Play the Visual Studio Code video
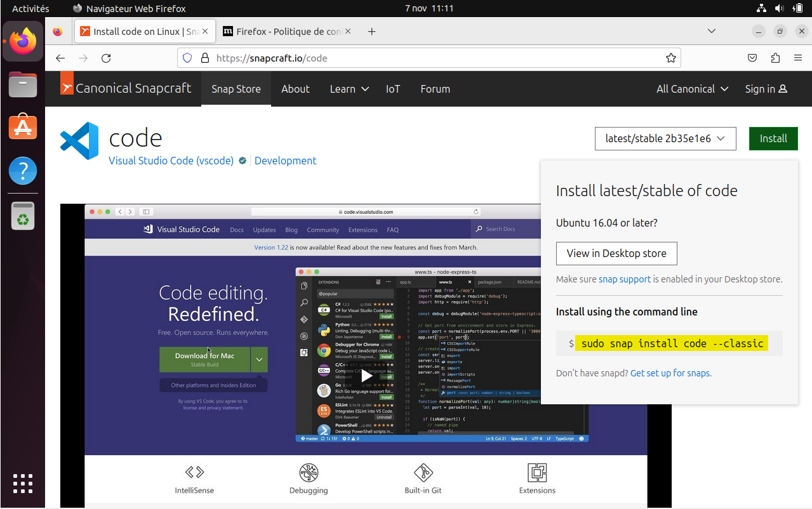 [x=366, y=375]
